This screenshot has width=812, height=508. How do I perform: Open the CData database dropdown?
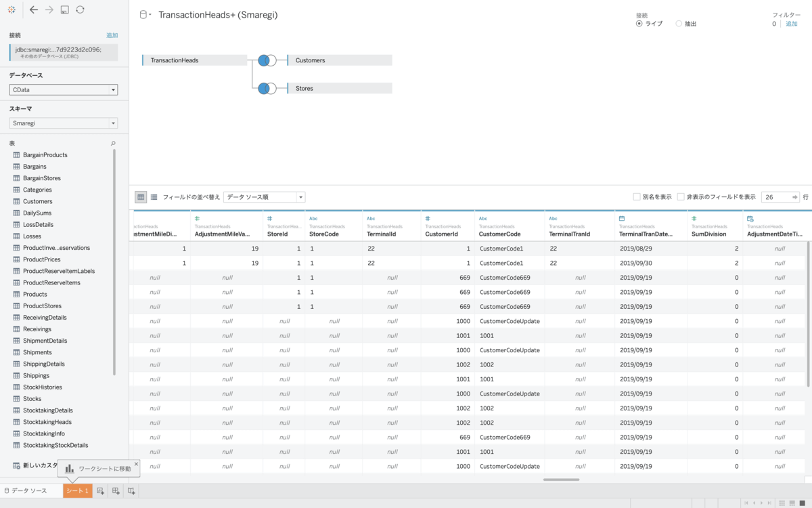click(x=64, y=89)
